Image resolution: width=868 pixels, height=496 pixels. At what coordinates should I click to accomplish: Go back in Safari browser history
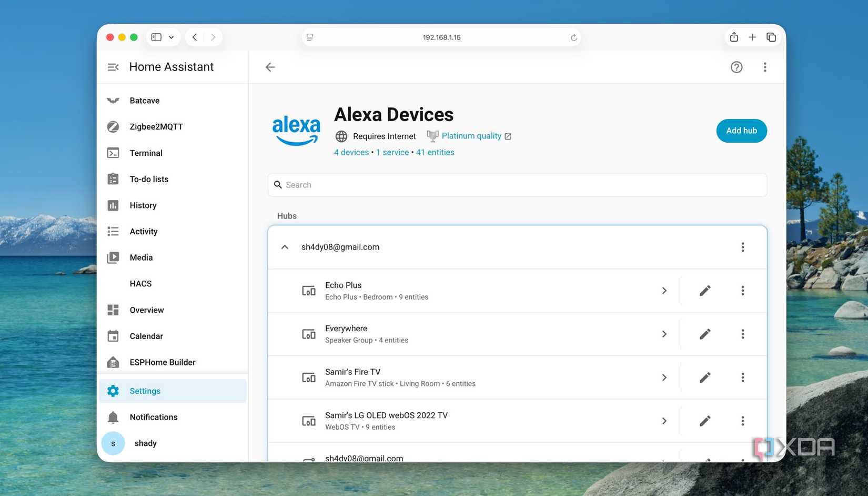[x=195, y=37]
